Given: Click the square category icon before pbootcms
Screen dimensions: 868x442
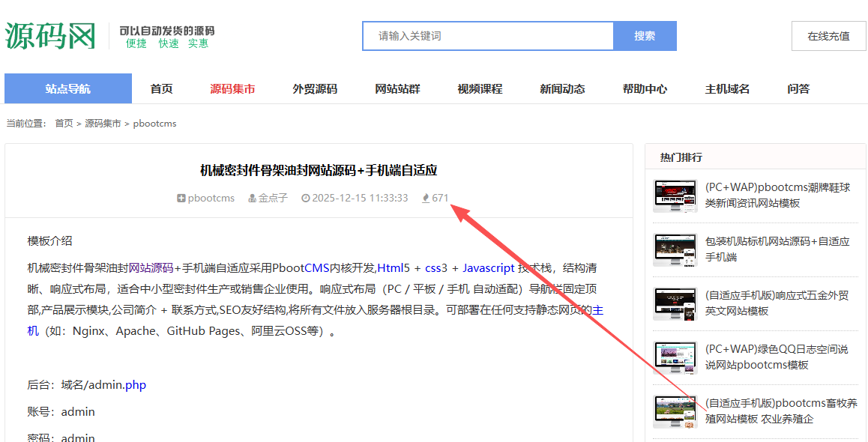Looking at the screenshot, I should (180, 198).
